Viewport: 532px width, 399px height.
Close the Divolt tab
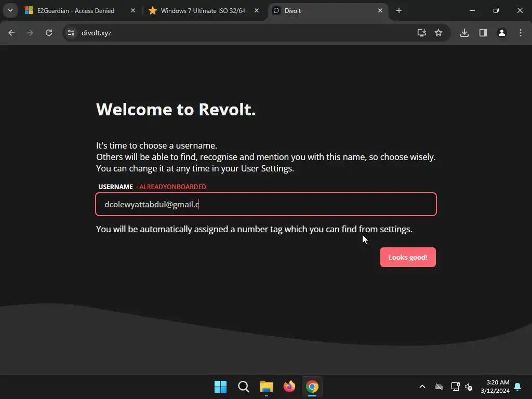tap(380, 10)
